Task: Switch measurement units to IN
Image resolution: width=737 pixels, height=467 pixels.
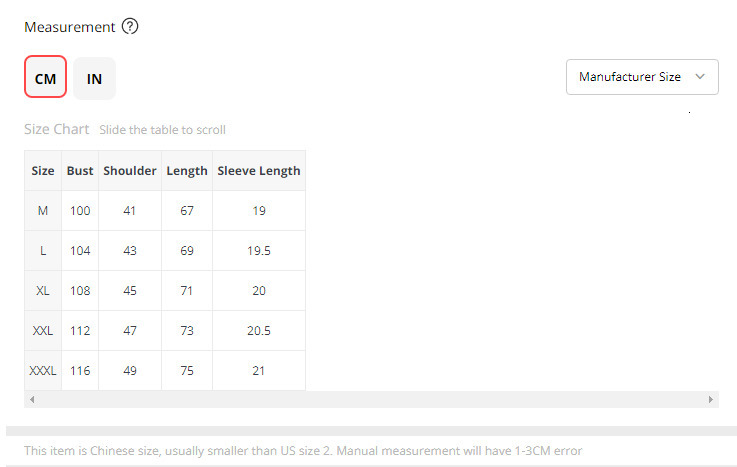Action: 94,78
